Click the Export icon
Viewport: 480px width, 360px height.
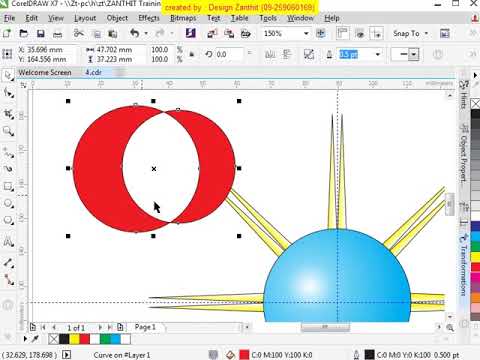tap(229, 33)
